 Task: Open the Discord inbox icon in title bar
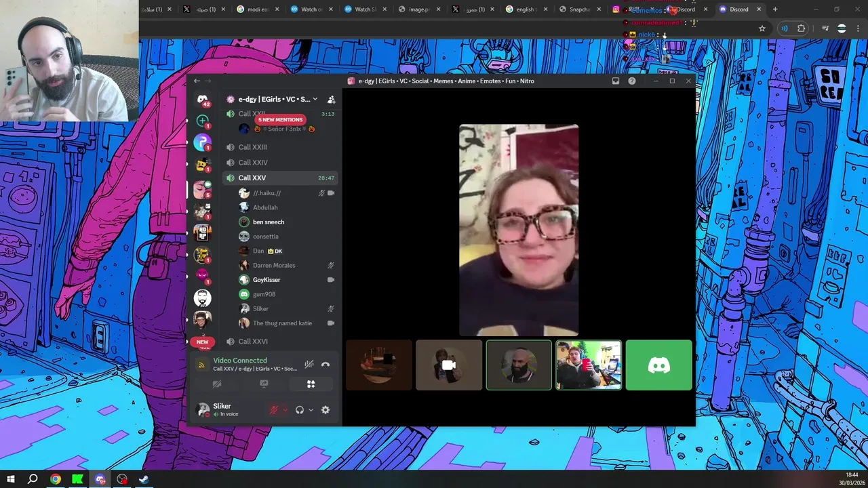[616, 81]
